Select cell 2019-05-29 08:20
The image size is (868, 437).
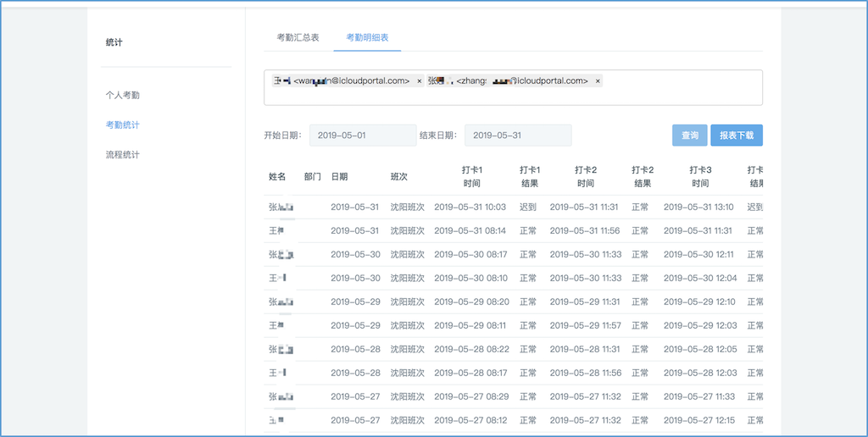point(471,302)
